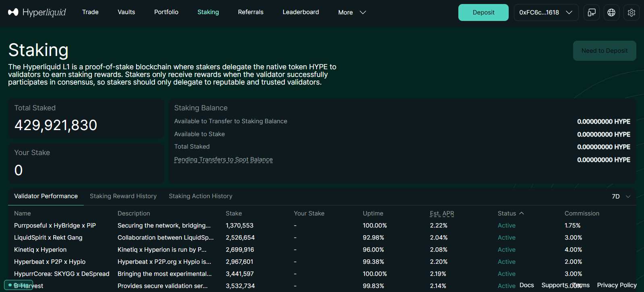Select the Staking nav item

click(x=208, y=12)
